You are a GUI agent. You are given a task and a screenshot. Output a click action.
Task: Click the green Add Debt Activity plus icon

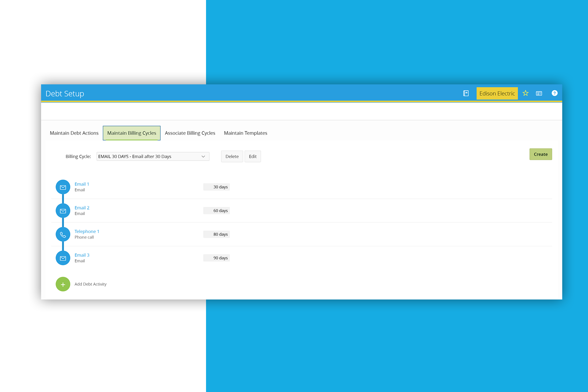(63, 284)
